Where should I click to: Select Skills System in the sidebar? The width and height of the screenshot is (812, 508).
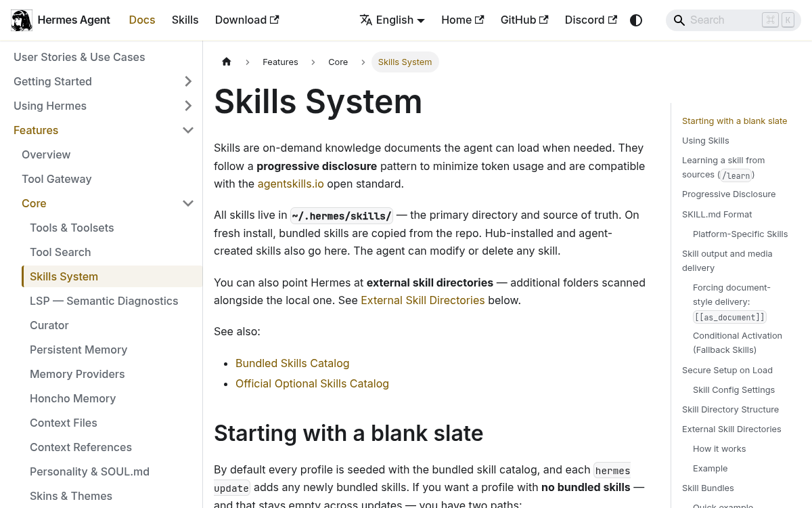(x=112, y=276)
